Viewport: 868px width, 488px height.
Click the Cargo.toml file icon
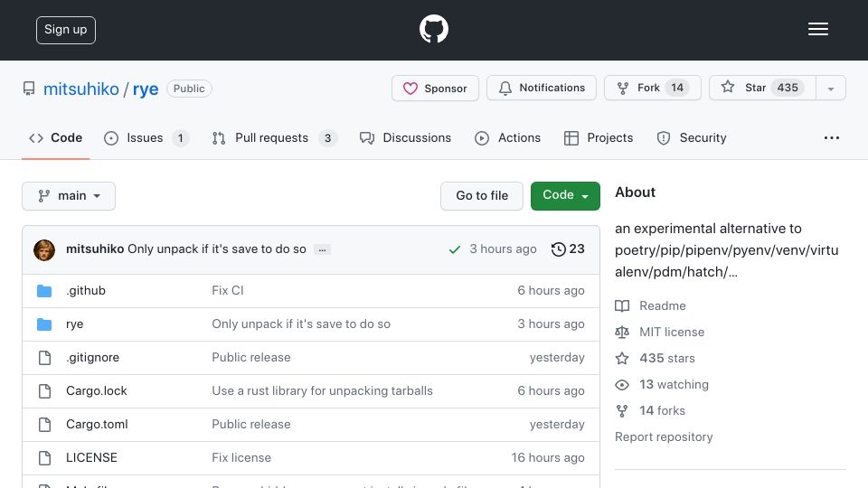coord(45,425)
